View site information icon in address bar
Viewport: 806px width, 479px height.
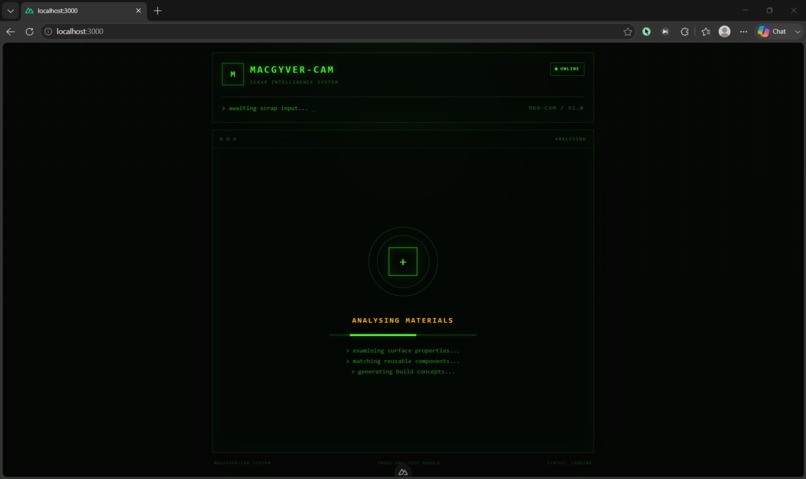(48, 31)
